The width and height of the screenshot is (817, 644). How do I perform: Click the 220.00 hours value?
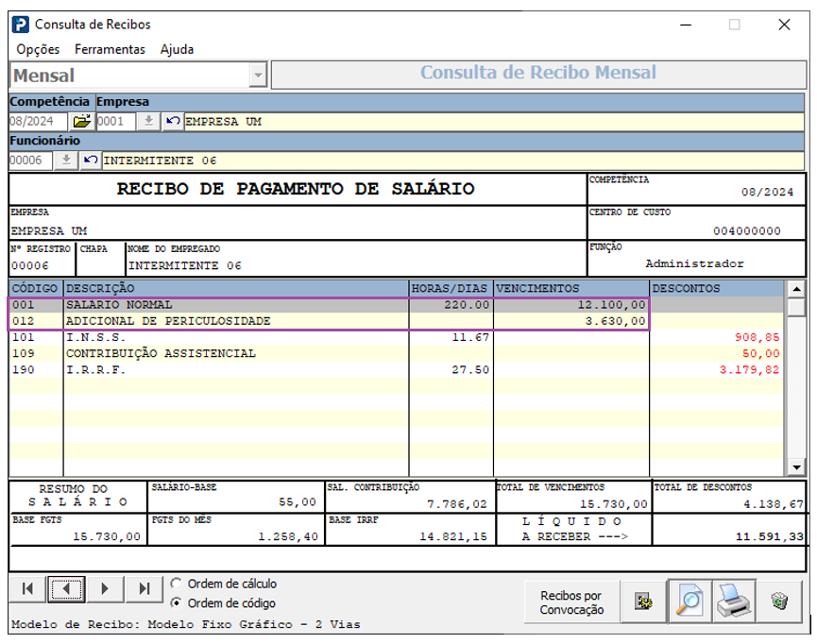[467, 305]
